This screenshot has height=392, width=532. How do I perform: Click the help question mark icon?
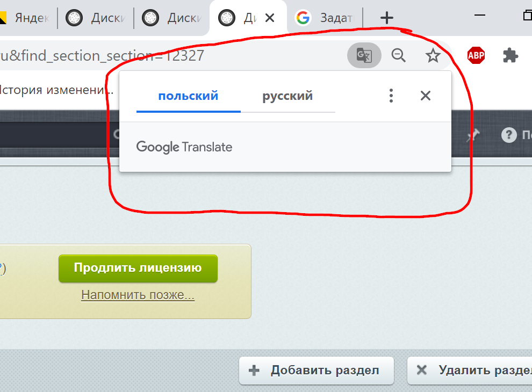[509, 135]
